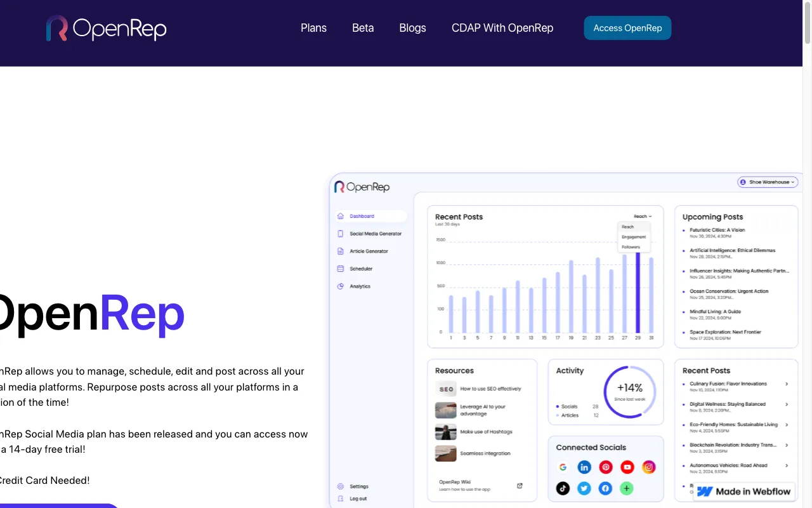This screenshot has width=812, height=508.
Task: Click Influencer Insights: Making Authentic post
Action: coord(740,271)
